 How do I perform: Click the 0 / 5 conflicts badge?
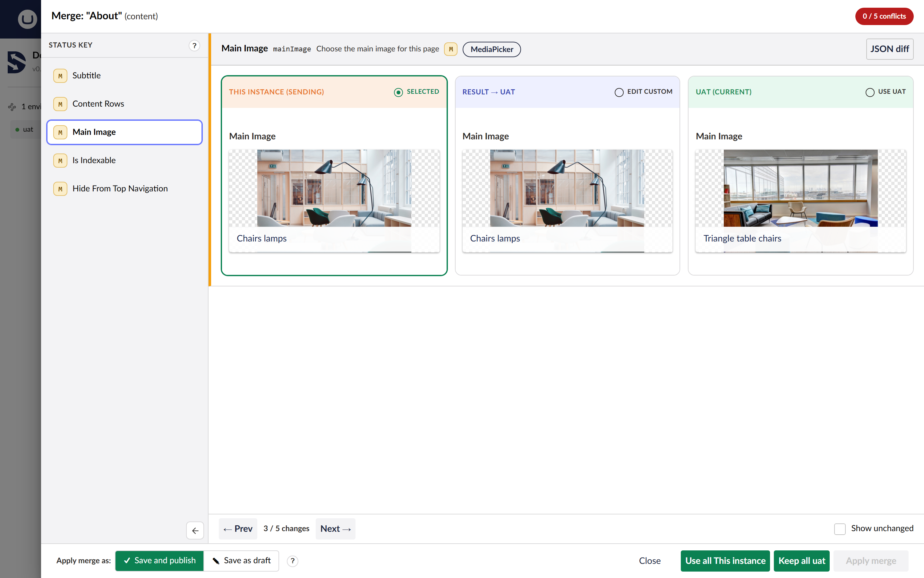(x=884, y=16)
